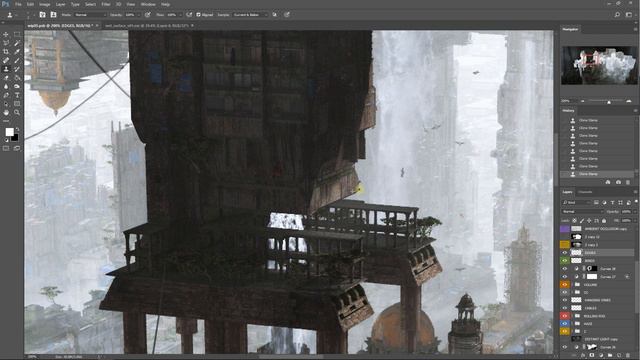Image resolution: width=640 pixels, height=360 pixels.
Task: Select the Move tool
Action: (x=6, y=34)
